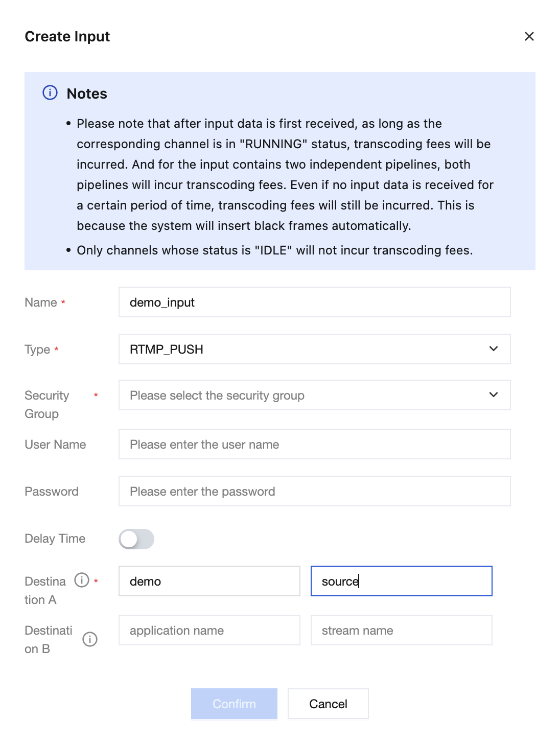The width and height of the screenshot is (560, 744).
Task: Close the Create Input dialog
Action: [529, 36]
